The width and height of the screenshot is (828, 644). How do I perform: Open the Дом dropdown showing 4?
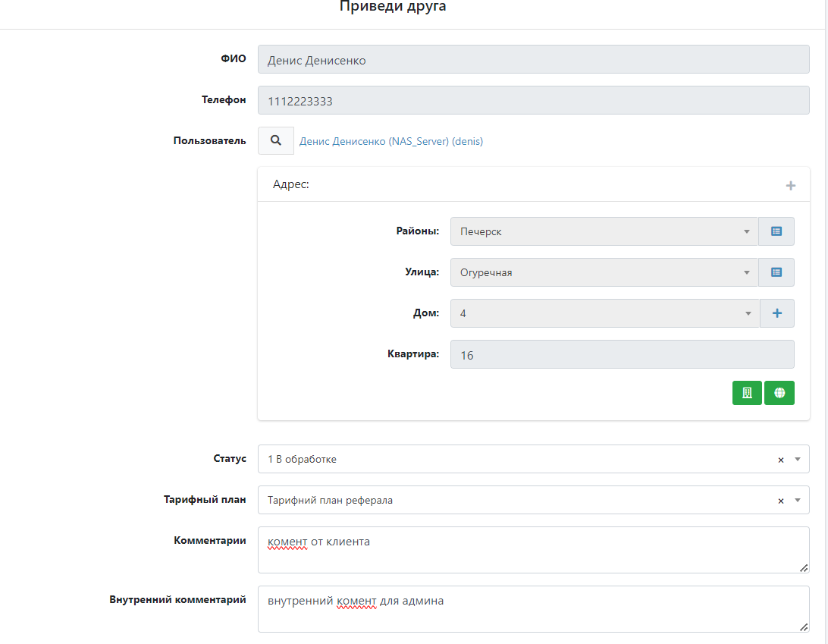tap(603, 313)
